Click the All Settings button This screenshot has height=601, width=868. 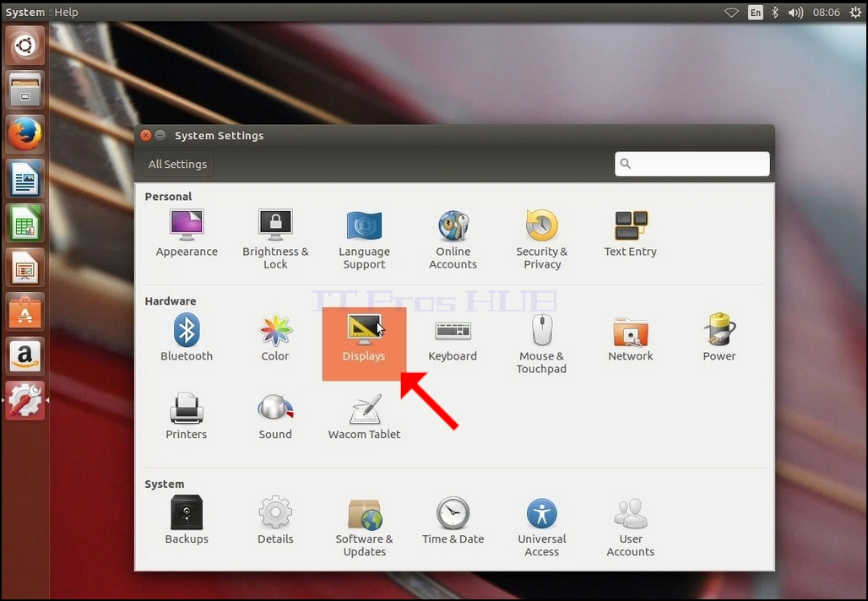click(x=177, y=165)
